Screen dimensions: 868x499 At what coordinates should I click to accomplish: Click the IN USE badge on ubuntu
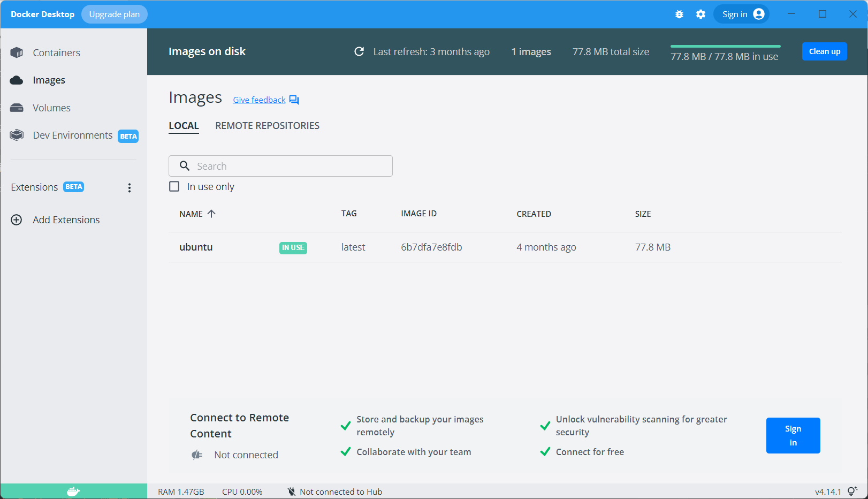tap(293, 248)
